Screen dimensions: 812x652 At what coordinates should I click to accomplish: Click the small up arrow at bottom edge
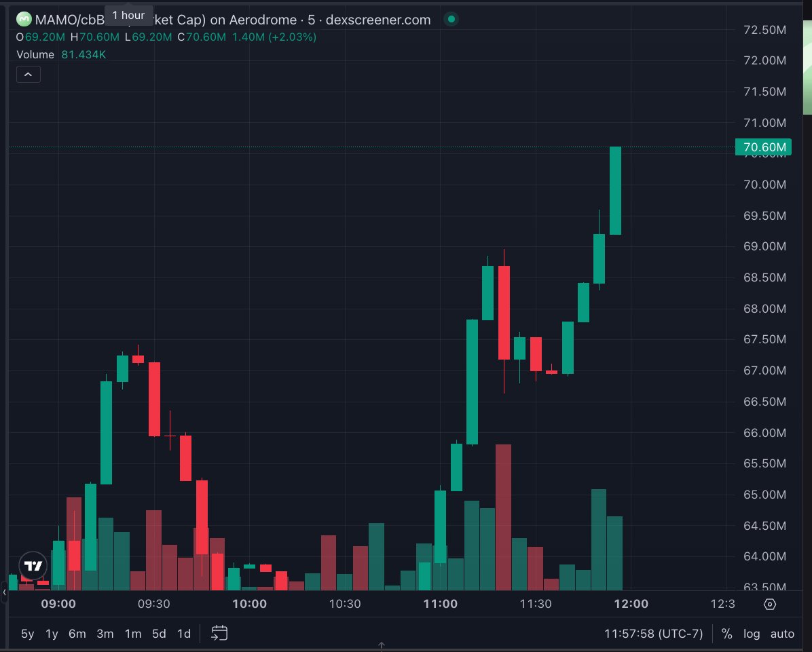click(x=382, y=645)
